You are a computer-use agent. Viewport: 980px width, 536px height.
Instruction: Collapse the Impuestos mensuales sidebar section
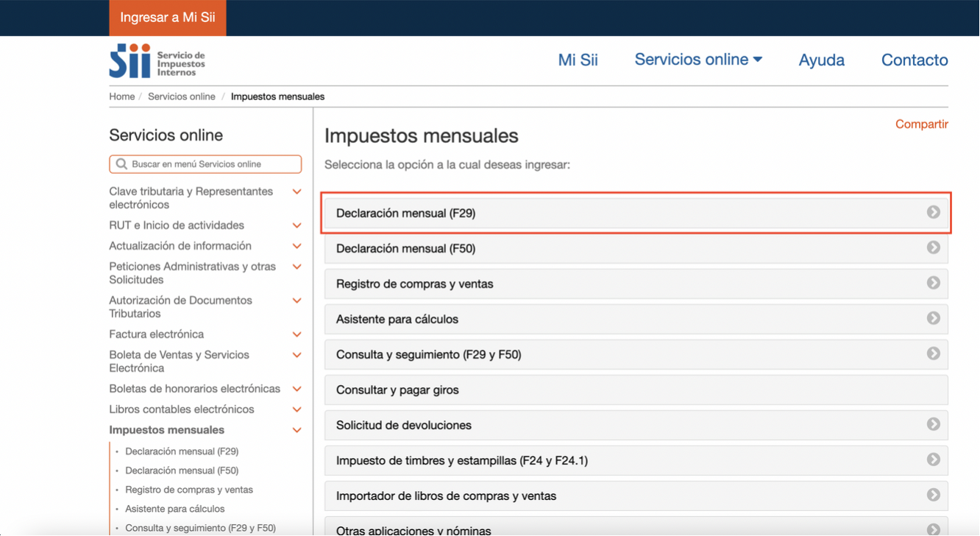point(297,430)
